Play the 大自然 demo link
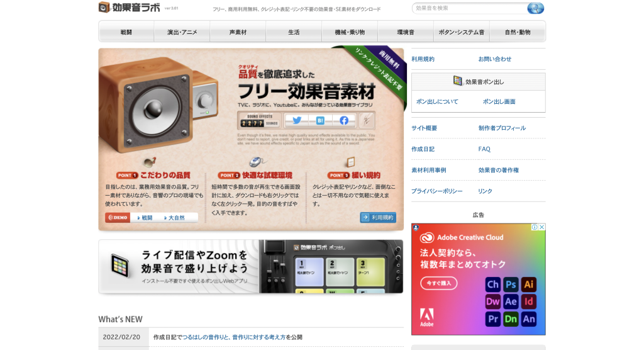Viewport: 644px width, 350px height. point(175,218)
